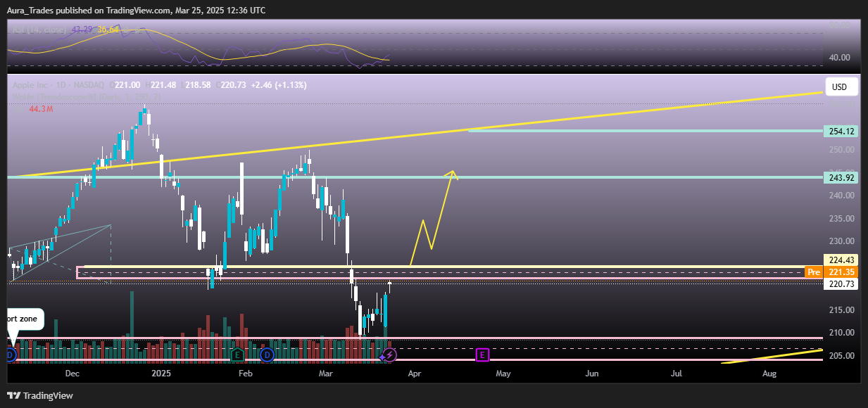Viewport: 868px width, 408px height.
Task: Click the 205.00 price axis tick
Action: (841, 356)
